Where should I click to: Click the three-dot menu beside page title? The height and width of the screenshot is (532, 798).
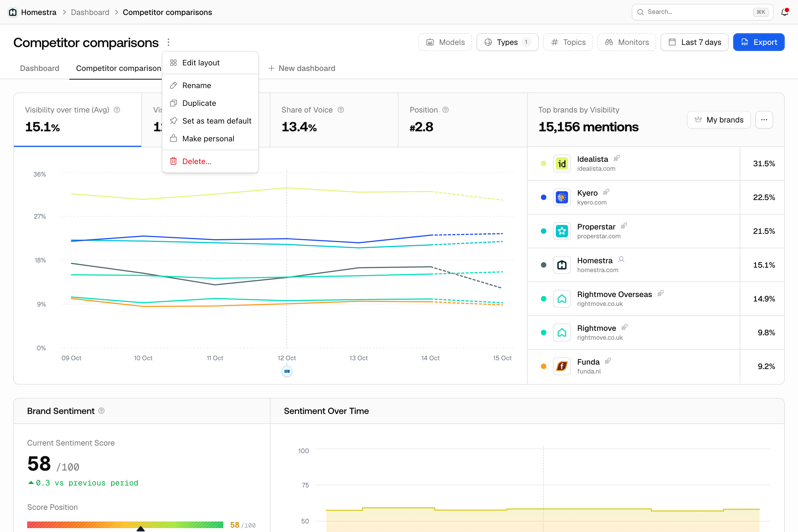coord(168,42)
